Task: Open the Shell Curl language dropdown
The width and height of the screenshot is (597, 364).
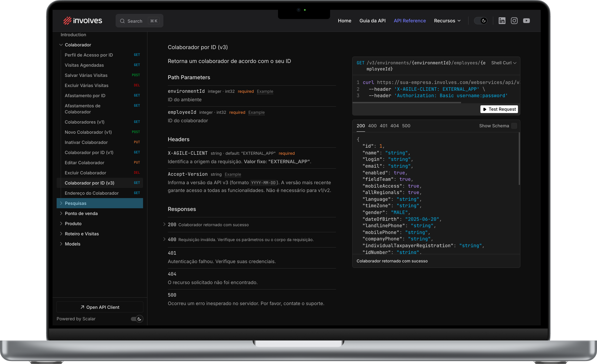Action: (x=503, y=63)
